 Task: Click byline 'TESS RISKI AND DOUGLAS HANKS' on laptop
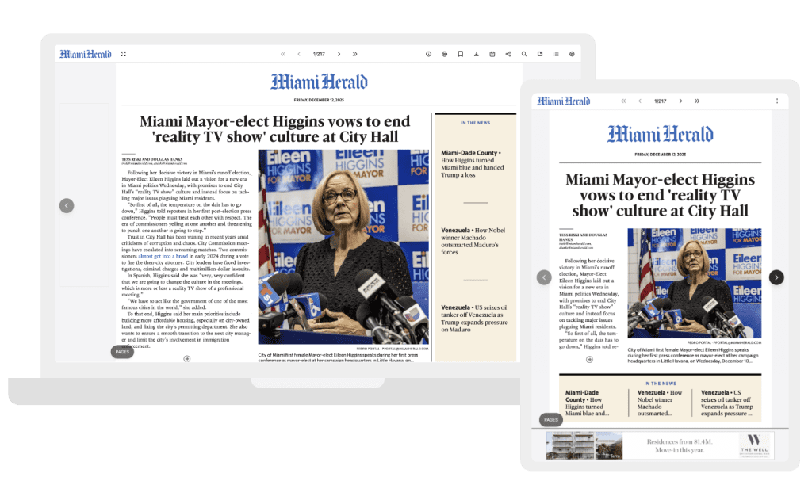coord(152,159)
